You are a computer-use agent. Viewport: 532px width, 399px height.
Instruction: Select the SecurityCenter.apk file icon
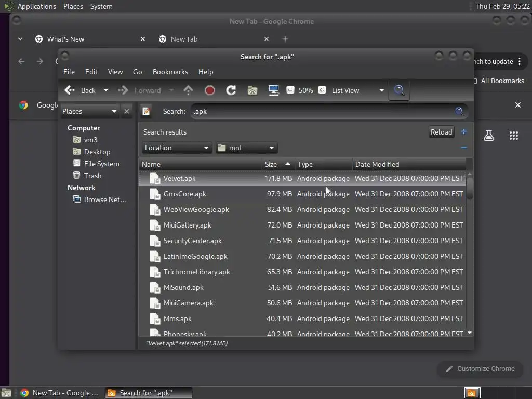[x=155, y=241]
